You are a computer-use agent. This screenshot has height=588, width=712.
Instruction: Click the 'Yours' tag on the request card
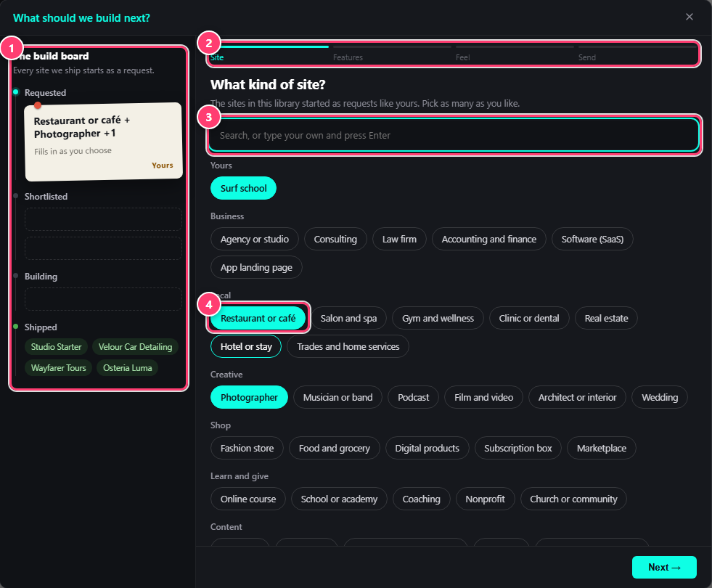(162, 166)
